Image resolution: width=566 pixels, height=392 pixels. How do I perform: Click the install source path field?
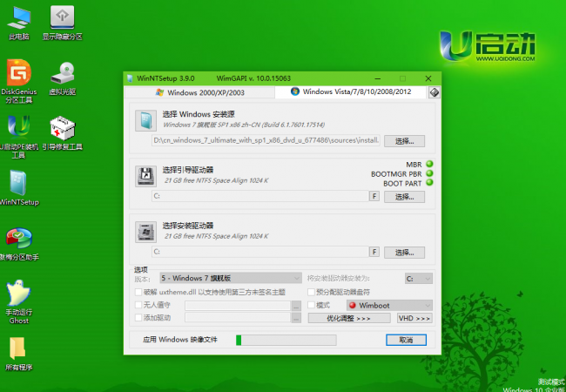[266, 140]
